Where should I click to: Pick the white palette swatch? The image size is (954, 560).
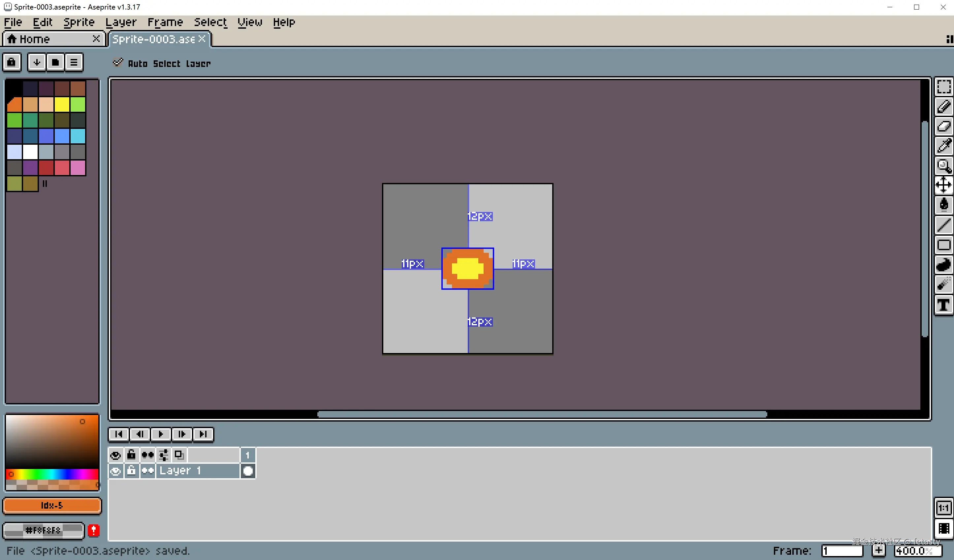[30, 152]
